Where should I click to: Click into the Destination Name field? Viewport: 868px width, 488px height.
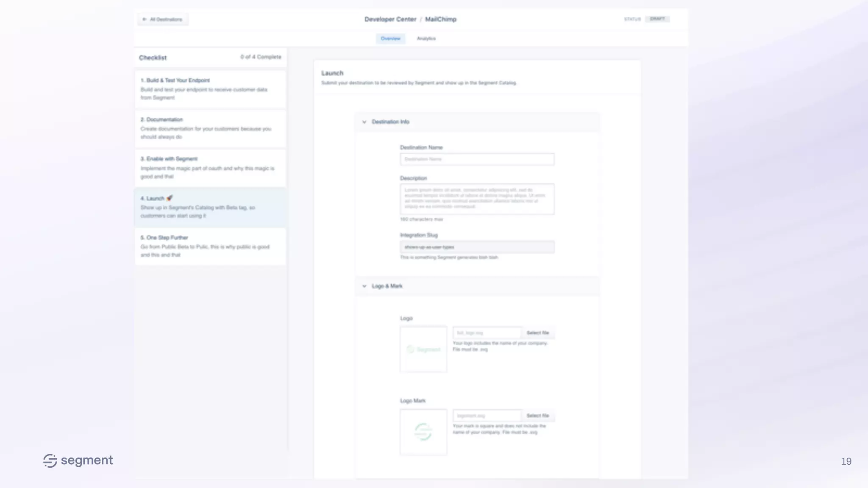(x=477, y=159)
